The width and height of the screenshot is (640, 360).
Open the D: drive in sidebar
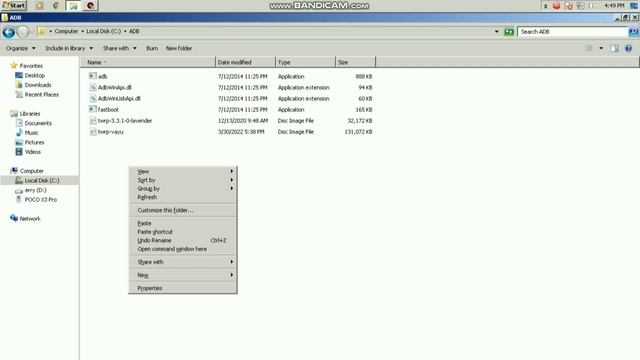[35, 190]
